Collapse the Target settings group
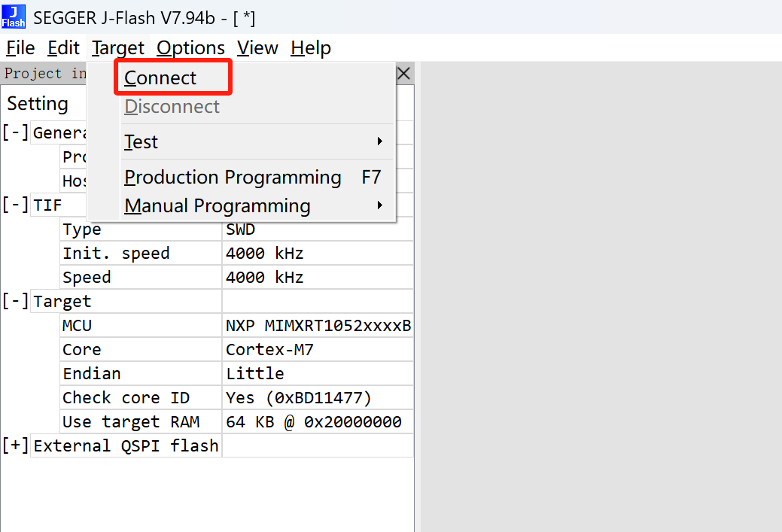The height and width of the screenshot is (532, 782). click(x=15, y=301)
